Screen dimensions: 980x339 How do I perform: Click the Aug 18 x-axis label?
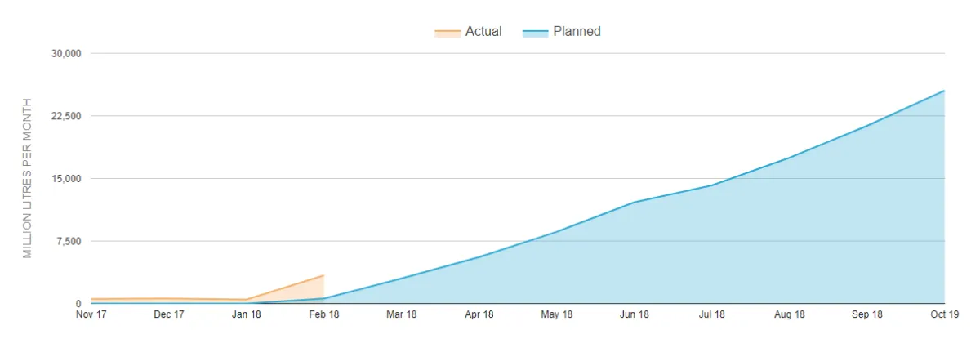coord(790,314)
